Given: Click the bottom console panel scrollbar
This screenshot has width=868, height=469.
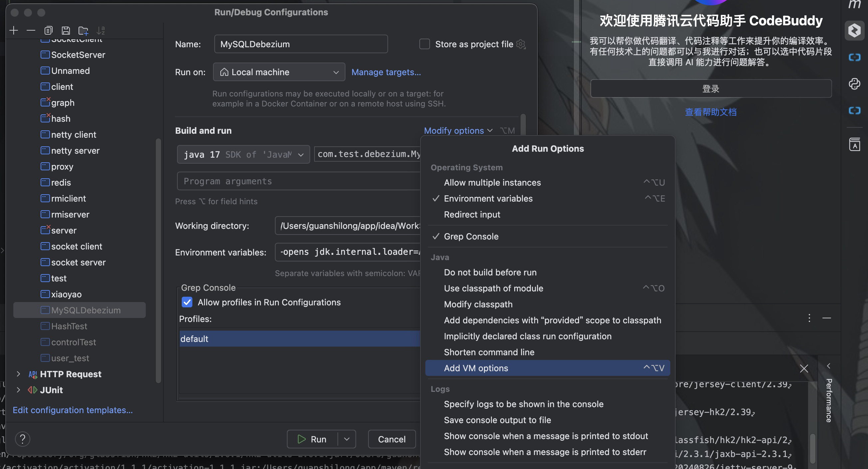Looking at the screenshot, I should point(812,448).
